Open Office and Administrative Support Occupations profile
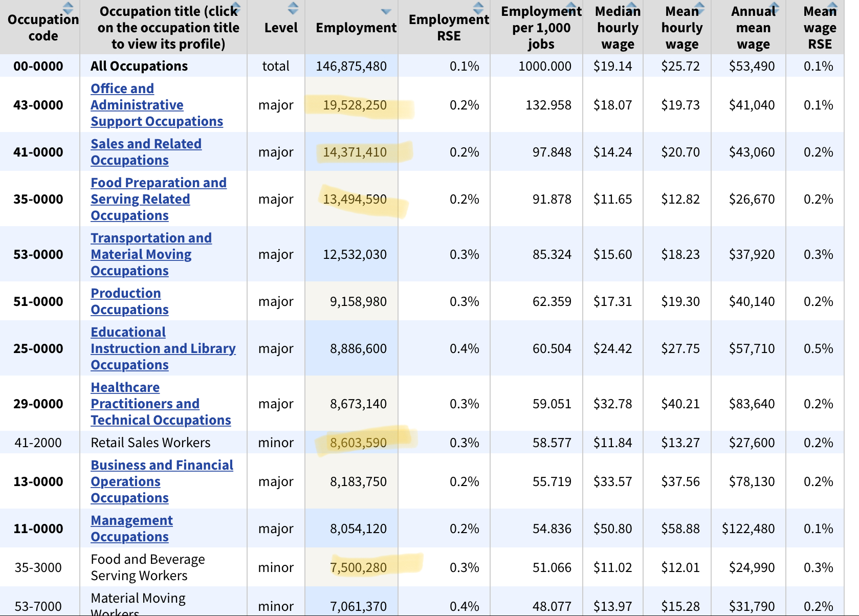 click(157, 105)
